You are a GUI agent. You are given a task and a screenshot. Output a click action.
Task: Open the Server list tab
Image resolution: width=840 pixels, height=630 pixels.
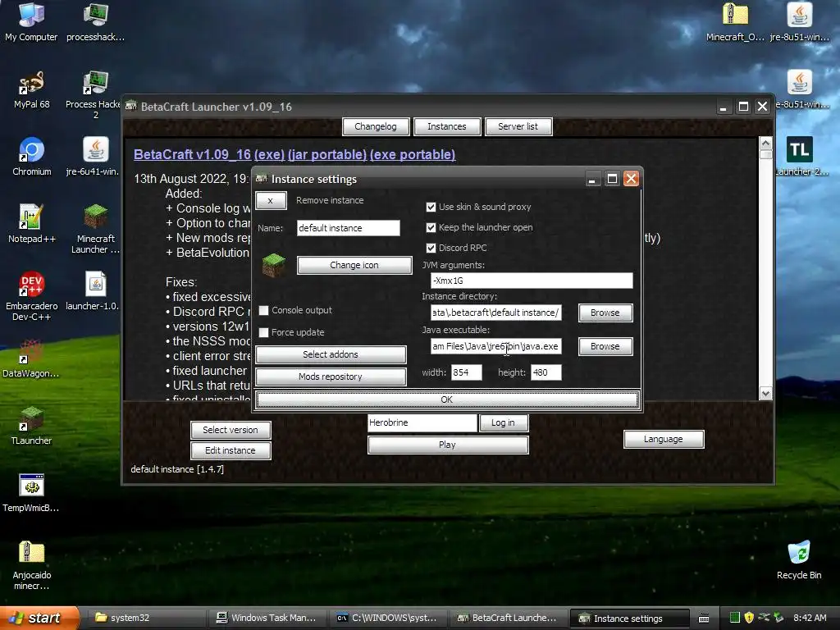click(x=518, y=126)
